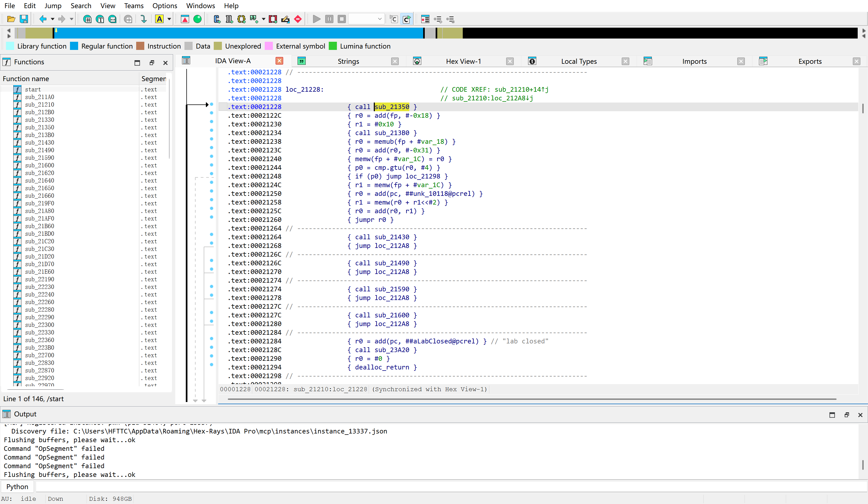868x504 pixels.
Task: Start the debugger process with Play button
Action: [317, 19]
